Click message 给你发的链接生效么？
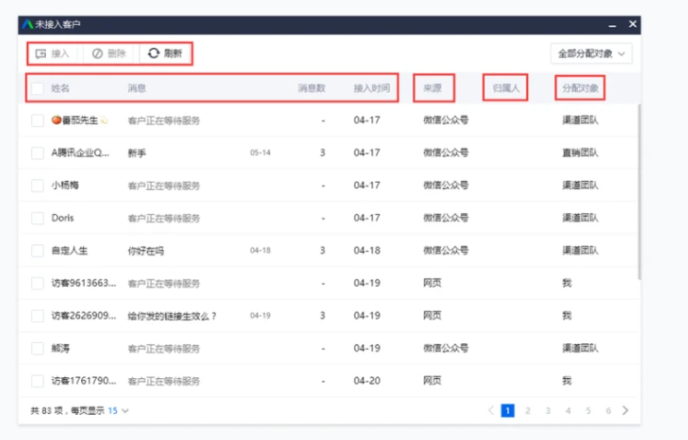 pyautogui.click(x=172, y=316)
